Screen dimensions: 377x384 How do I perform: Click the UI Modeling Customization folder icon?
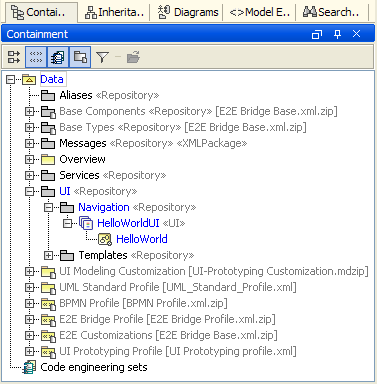pos(48,272)
